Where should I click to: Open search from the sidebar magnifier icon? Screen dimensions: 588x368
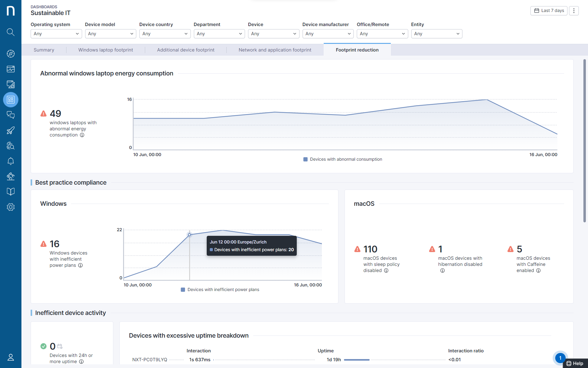11,32
